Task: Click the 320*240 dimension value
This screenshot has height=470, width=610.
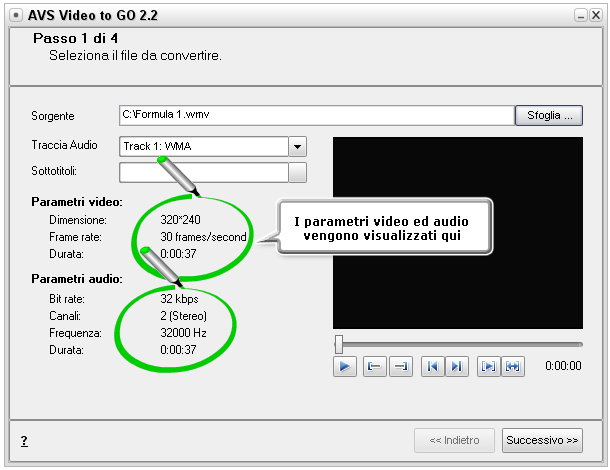Action: tap(180, 220)
